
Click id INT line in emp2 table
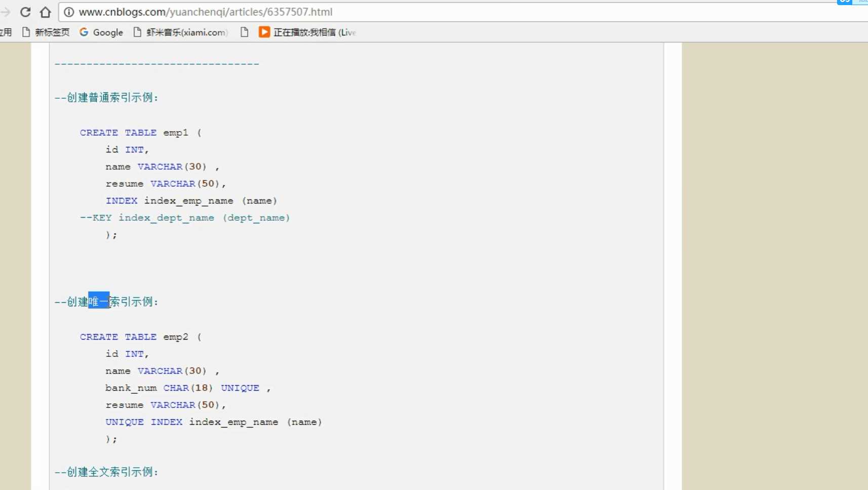(127, 354)
